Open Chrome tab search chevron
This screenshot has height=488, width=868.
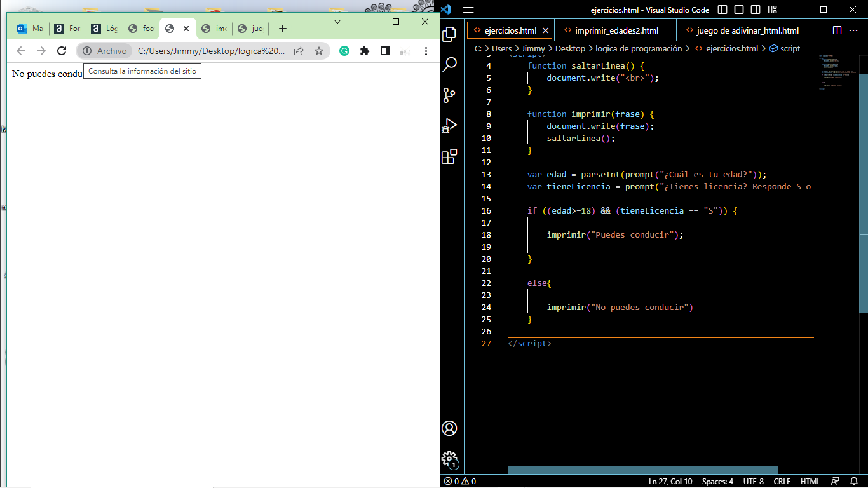click(337, 22)
